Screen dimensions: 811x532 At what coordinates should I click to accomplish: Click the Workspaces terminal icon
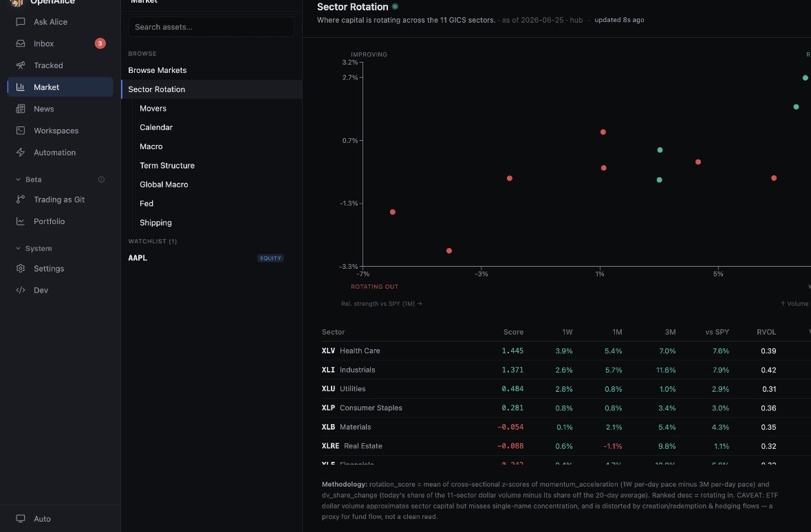21,131
